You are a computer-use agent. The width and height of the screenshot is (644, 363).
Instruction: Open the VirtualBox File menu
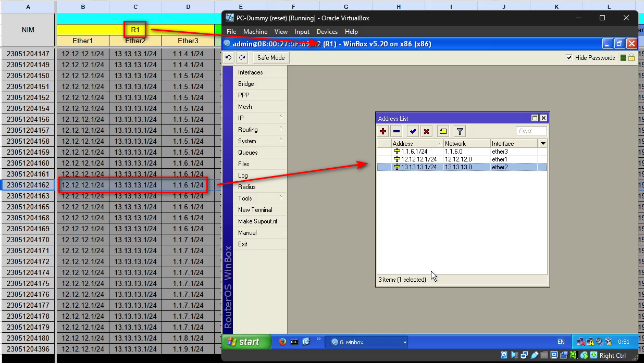(x=231, y=32)
